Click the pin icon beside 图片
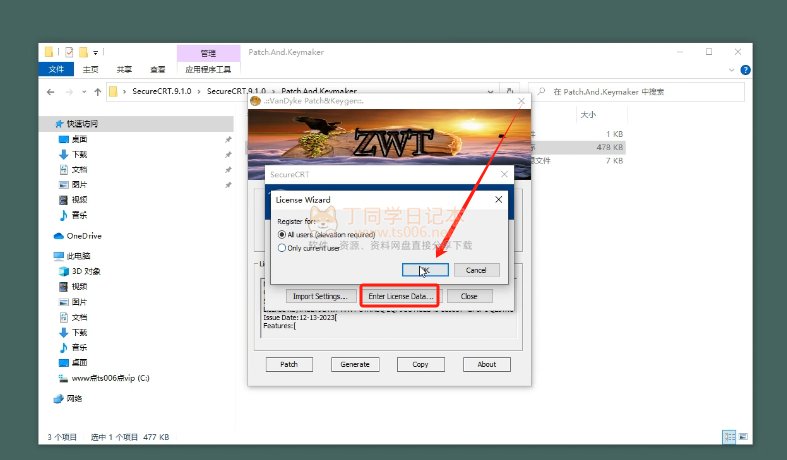787x460 pixels. pyautogui.click(x=228, y=184)
